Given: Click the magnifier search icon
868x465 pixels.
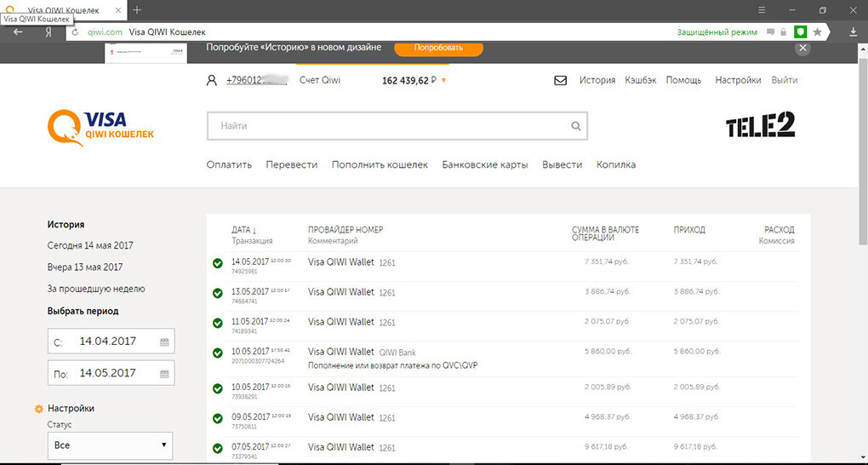Looking at the screenshot, I should (576, 126).
